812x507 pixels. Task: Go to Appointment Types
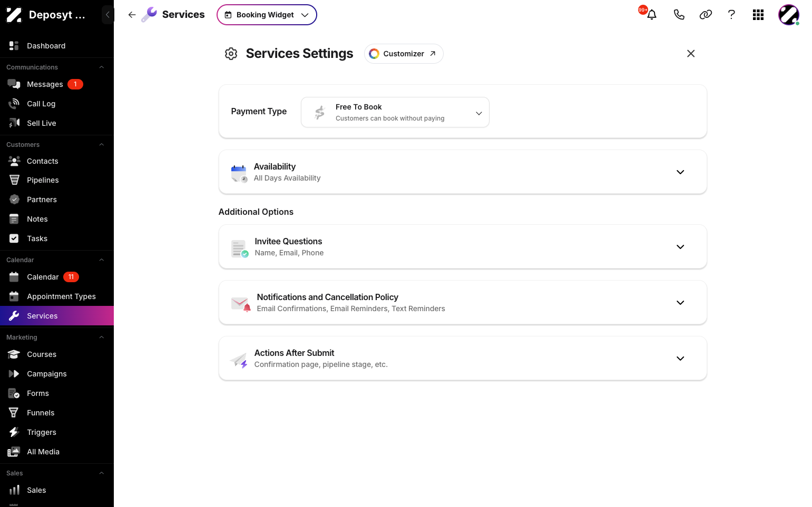point(57,296)
